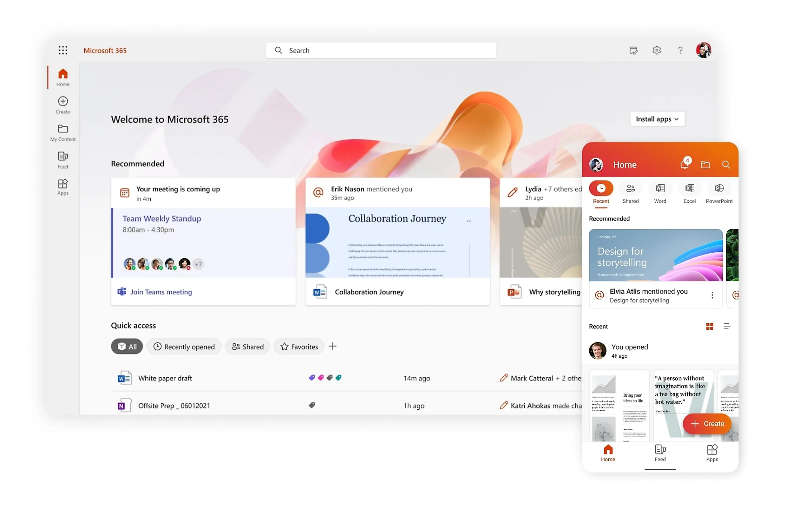Open My Content folder in sidebar

(63, 133)
